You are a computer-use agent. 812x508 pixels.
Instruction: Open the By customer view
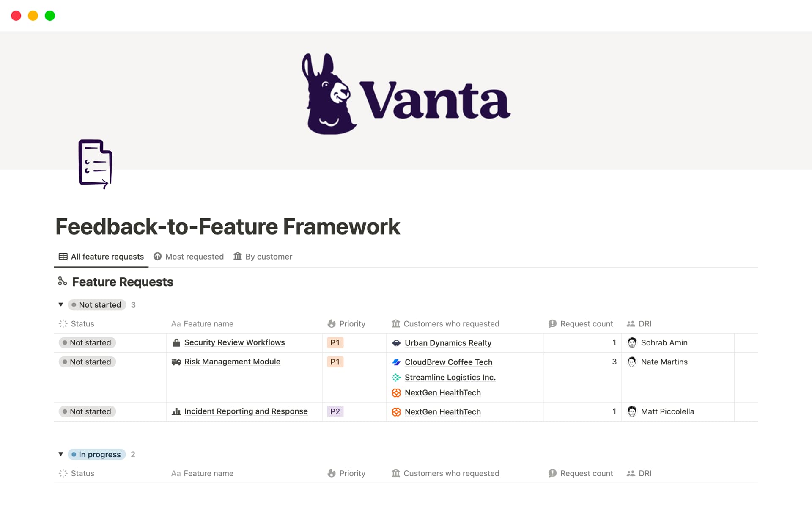[x=269, y=257]
